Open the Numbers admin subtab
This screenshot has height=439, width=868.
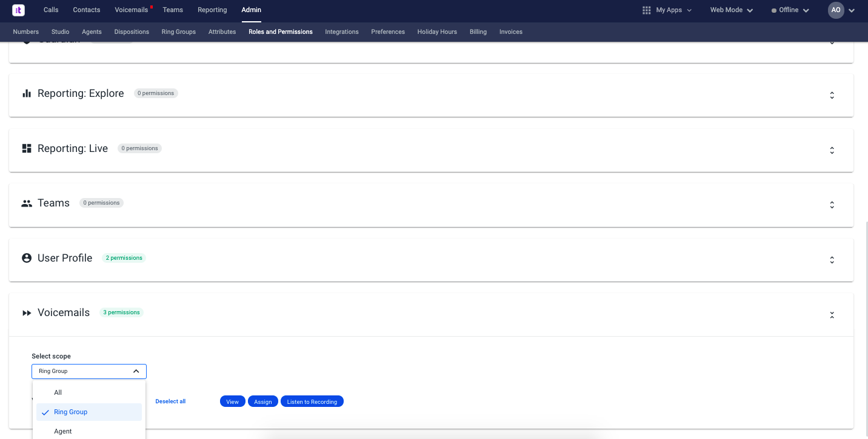point(26,31)
